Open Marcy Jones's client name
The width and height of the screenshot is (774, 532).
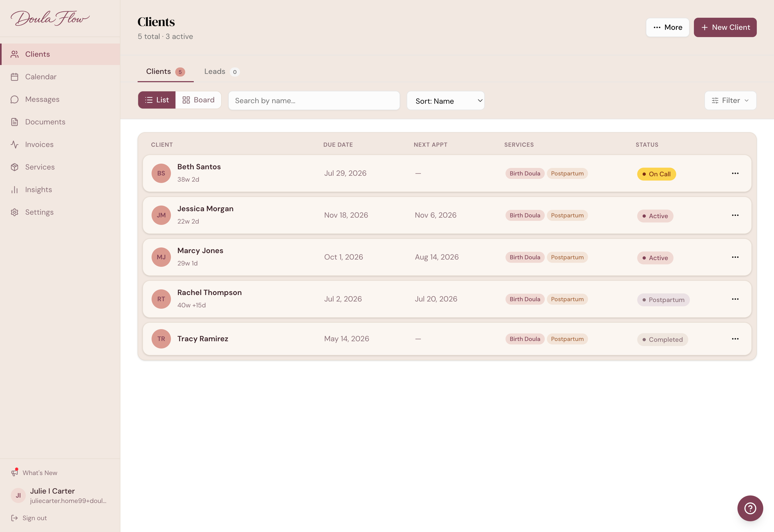point(200,251)
